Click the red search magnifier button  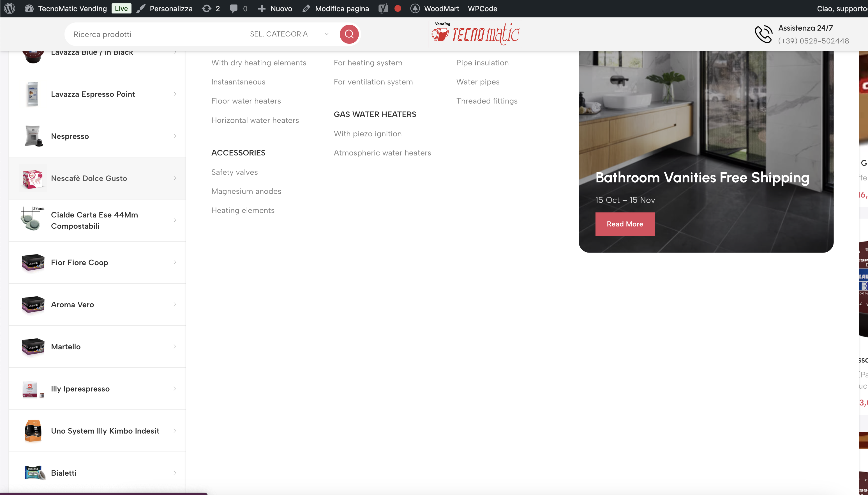[x=349, y=34]
